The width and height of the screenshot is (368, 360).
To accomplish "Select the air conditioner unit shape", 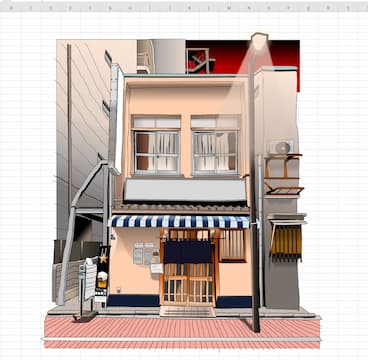I will [282, 147].
